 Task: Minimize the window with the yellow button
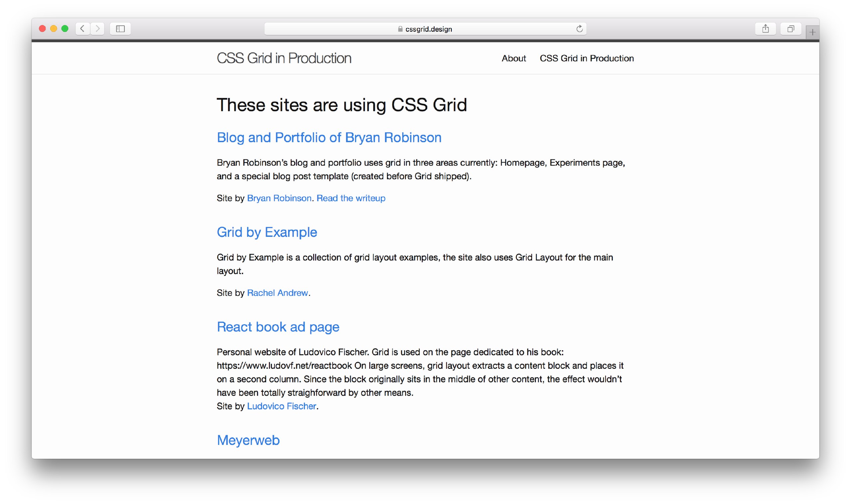[54, 29]
